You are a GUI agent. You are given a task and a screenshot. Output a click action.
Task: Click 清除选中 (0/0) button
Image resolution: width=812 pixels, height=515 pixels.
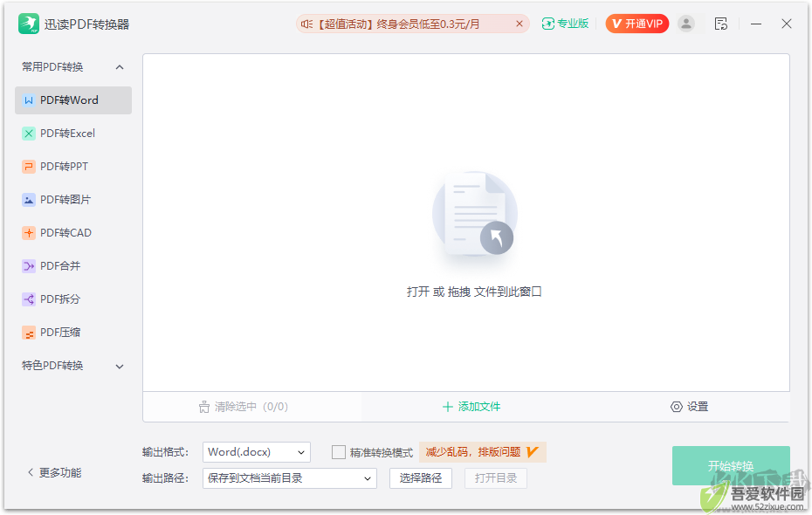[243, 407]
